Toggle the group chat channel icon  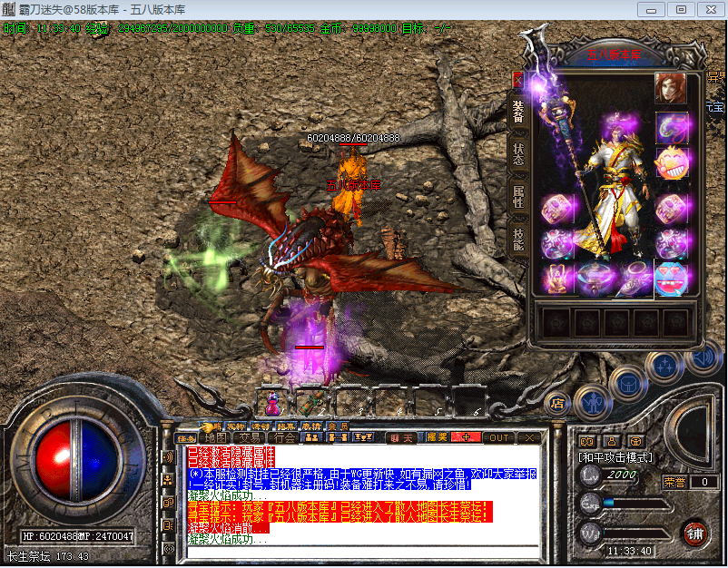pyautogui.click(x=168, y=480)
